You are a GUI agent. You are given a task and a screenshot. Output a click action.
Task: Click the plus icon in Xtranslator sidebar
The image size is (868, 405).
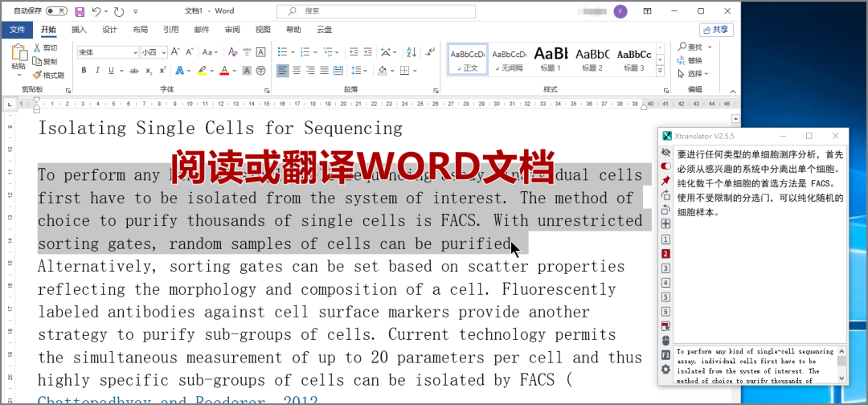click(x=666, y=224)
